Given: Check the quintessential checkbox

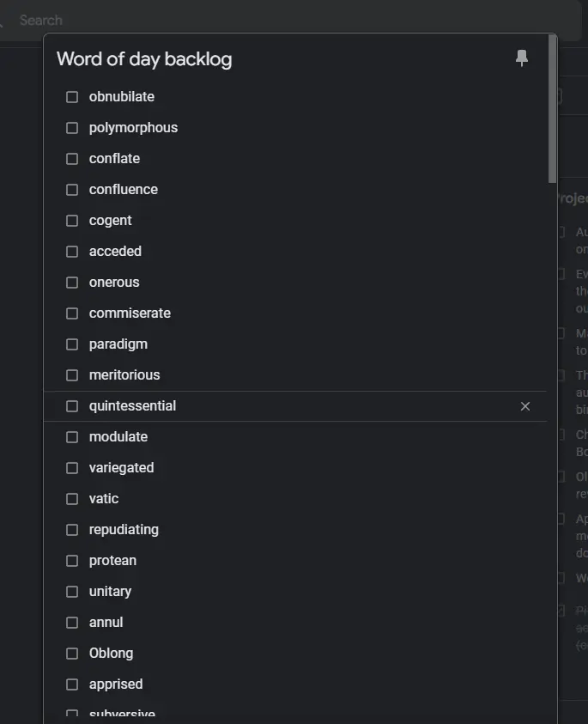Looking at the screenshot, I should coord(72,406).
